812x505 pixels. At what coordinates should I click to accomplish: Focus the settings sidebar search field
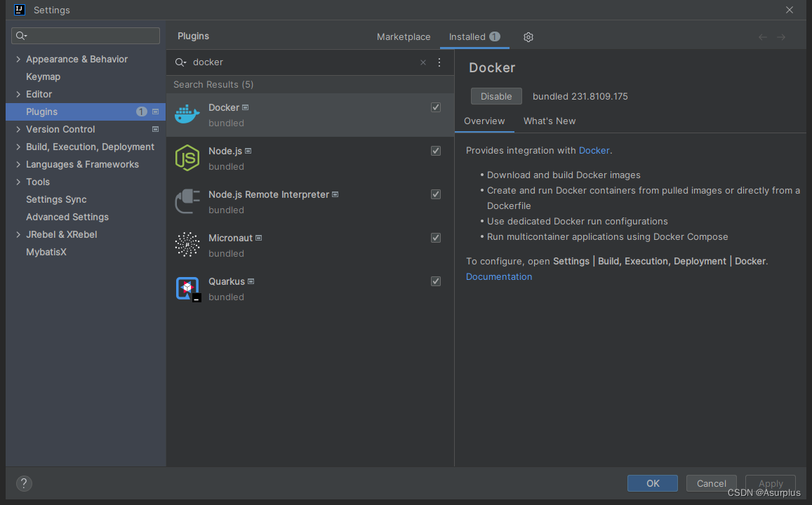pos(86,36)
